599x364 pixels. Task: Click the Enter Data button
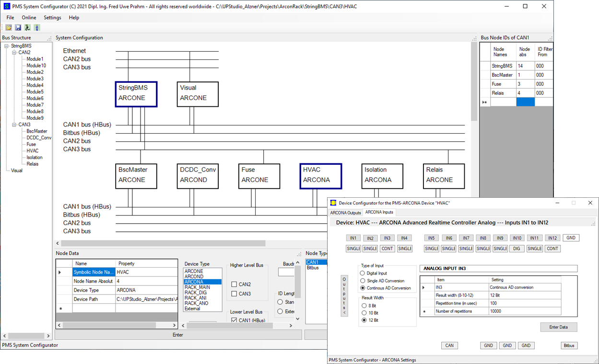pyautogui.click(x=558, y=327)
